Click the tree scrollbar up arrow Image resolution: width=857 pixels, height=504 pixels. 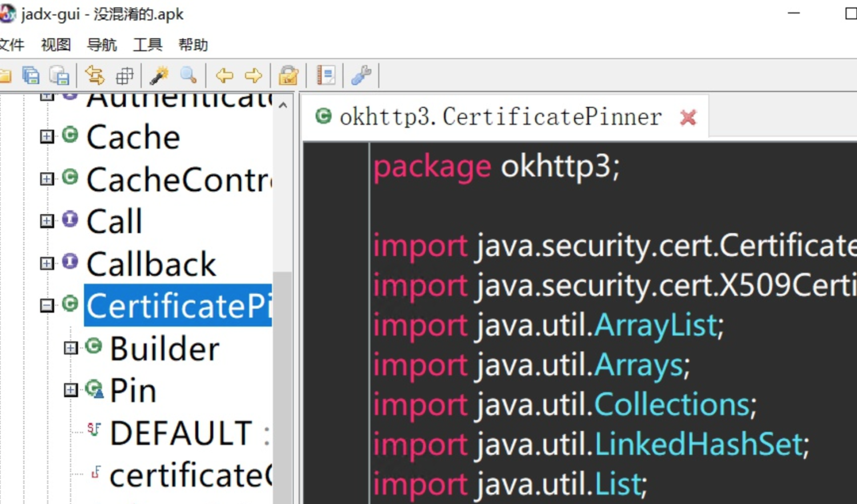coord(283,105)
